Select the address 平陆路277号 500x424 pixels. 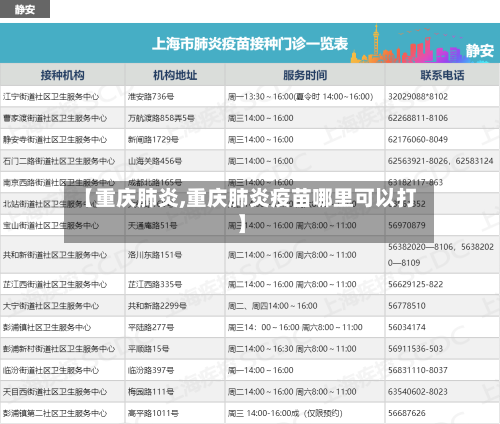pyautogui.click(x=151, y=327)
